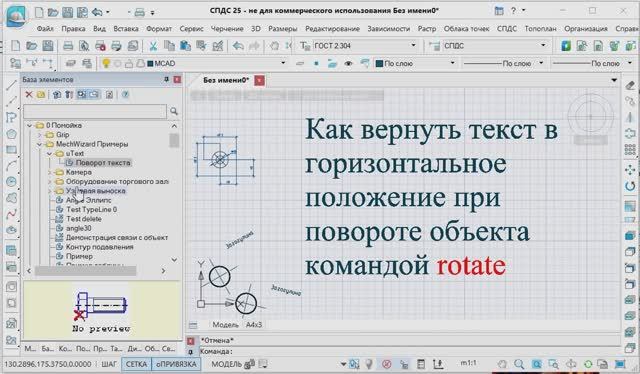Viewport: 640px width, 374px height.
Task: Collapse the uText folder in the tree
Action: coord(49,154)
